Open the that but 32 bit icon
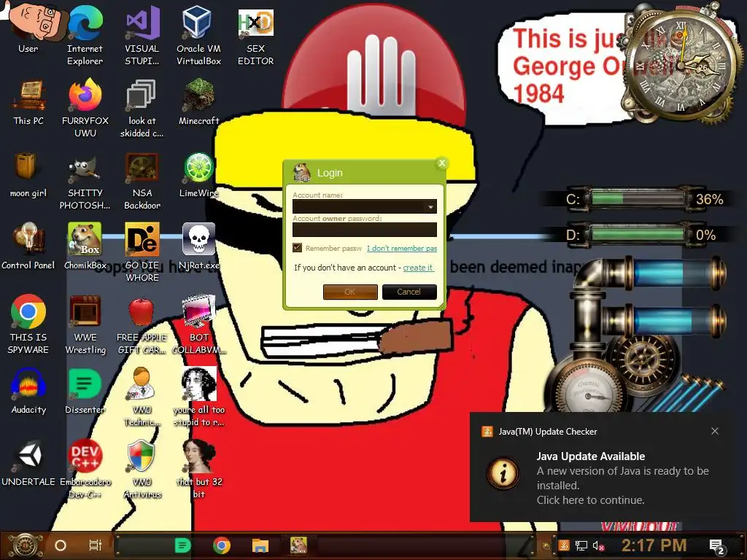Viewport: 747px width, 560px height. 198,469
